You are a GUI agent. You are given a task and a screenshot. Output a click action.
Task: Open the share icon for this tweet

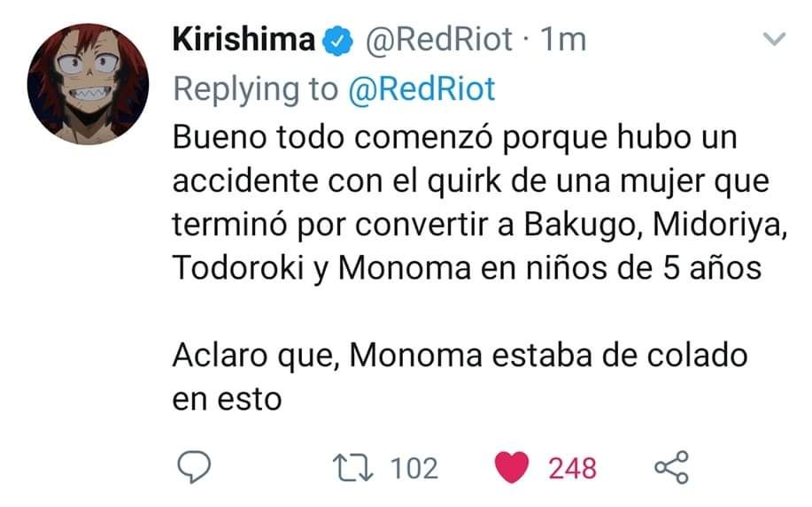[x=672, y=467]
